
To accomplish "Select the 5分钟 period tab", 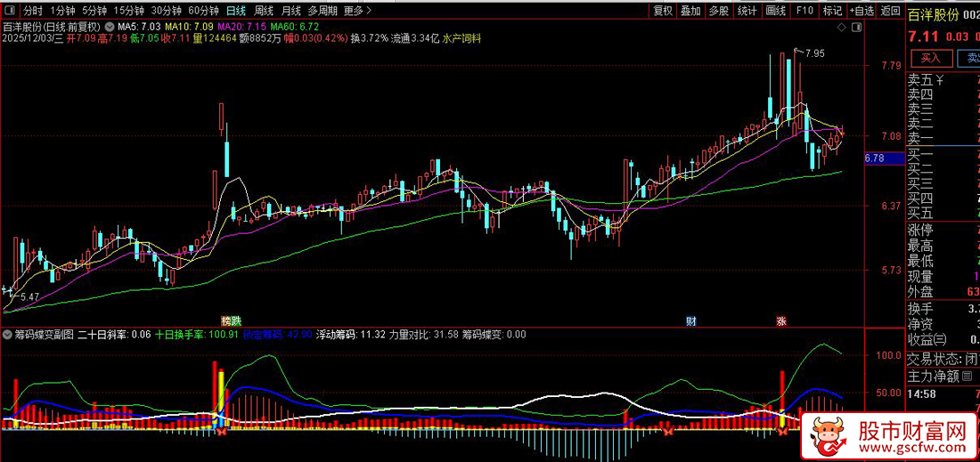I will coord(94,11).
